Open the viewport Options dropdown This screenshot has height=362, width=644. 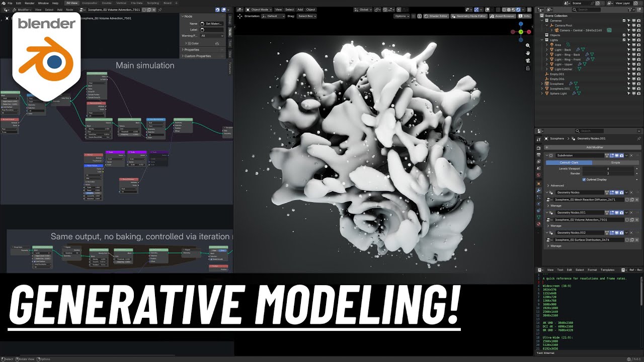403,16
